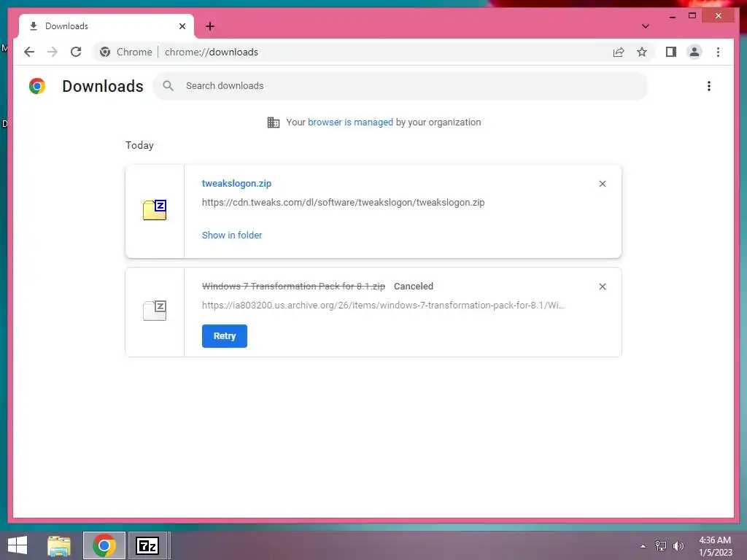Screen dimensions: 747x560
Task: Open the side panel icon
Action: click(x=671, y=52)
